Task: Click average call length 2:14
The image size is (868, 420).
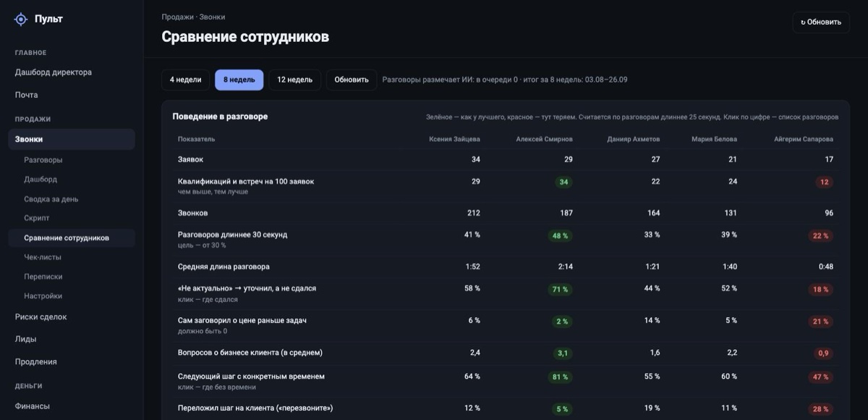Action: [566, 266]
